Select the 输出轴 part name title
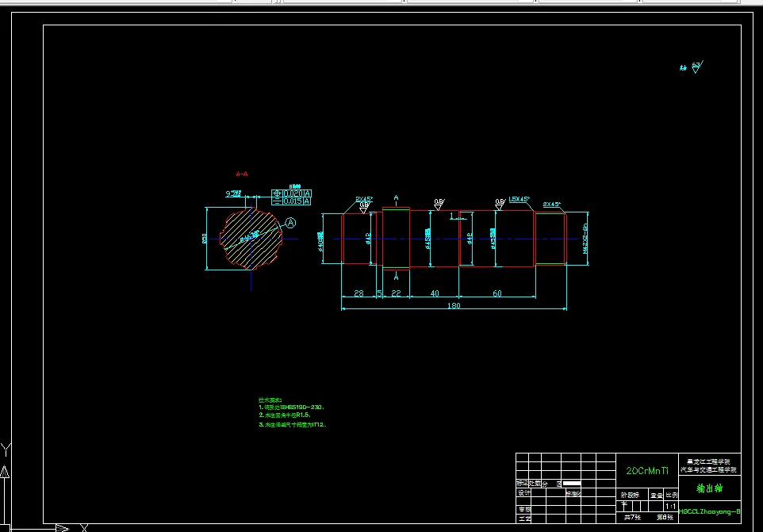 (x=710, y=488)
